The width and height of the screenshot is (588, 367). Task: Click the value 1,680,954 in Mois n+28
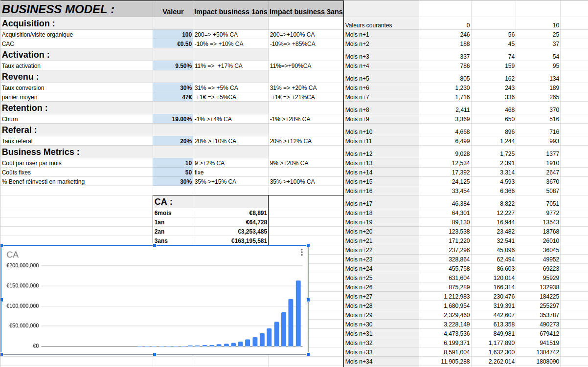(445, 306)
